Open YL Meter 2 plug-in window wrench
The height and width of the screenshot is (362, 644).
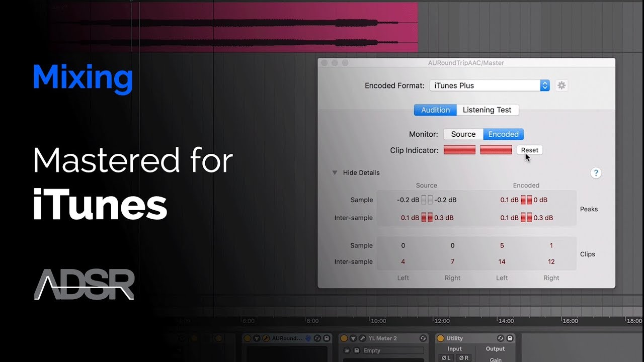point(362,338)
